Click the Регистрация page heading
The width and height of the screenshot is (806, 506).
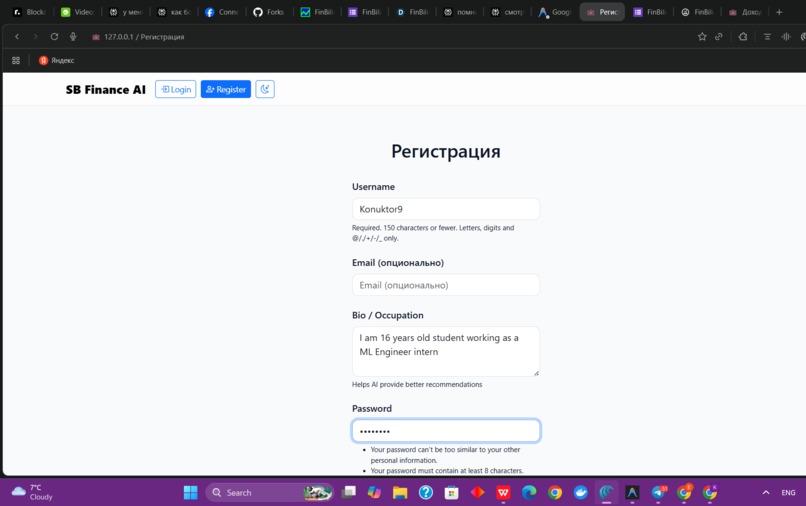point(446,151)
